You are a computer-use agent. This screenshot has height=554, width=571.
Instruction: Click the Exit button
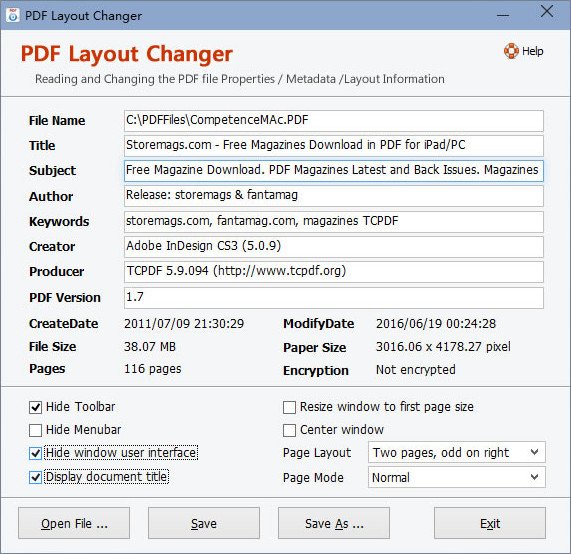coord(490,523)
